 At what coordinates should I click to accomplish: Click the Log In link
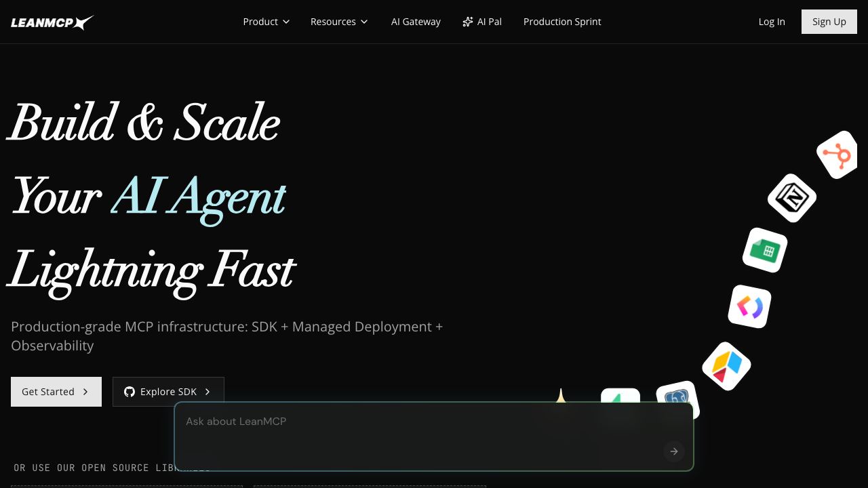click(772, 22)
